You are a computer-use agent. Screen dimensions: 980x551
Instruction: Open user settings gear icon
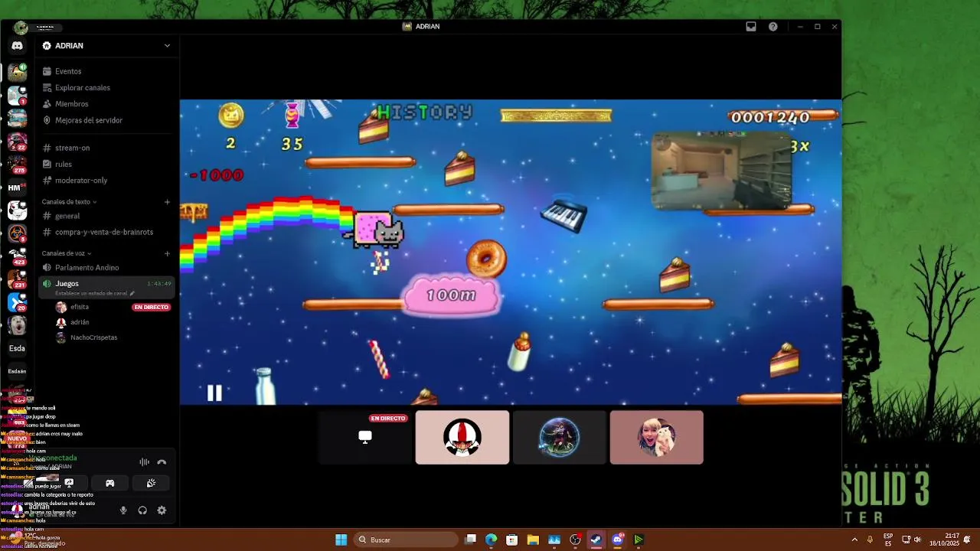coord(162,510)
